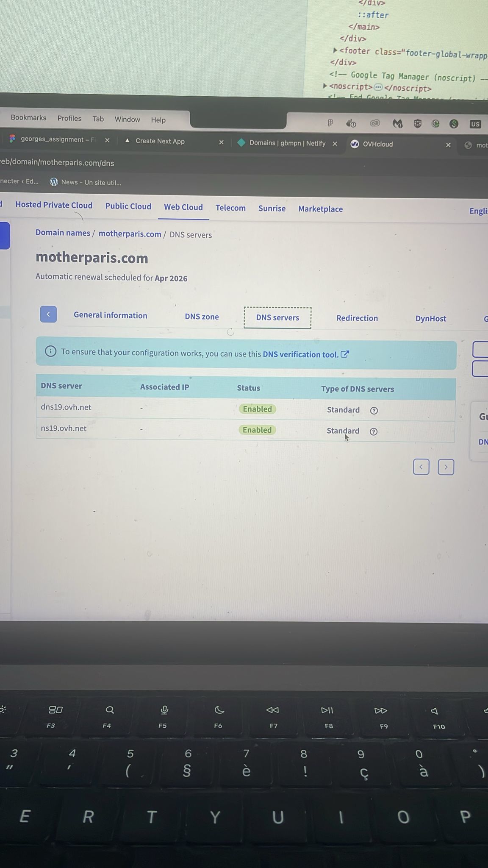The image size is (488, 868).
Task: Click the browser address bar URL
Action: coord(57,163)
